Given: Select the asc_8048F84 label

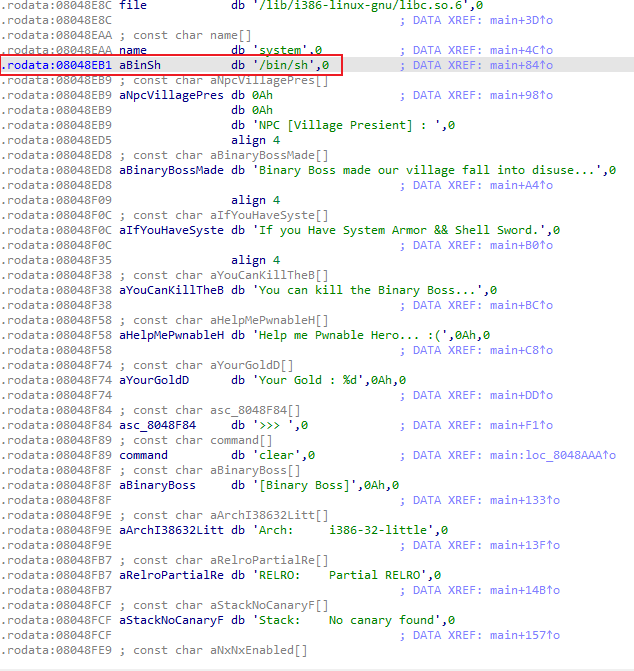Looking at the screenshot, I should (x=157, y=425).
